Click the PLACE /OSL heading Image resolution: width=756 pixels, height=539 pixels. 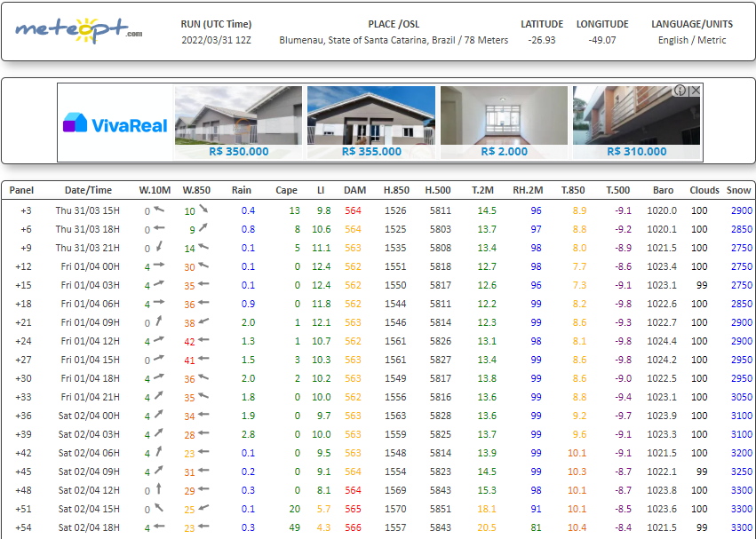tap(394, 24)
